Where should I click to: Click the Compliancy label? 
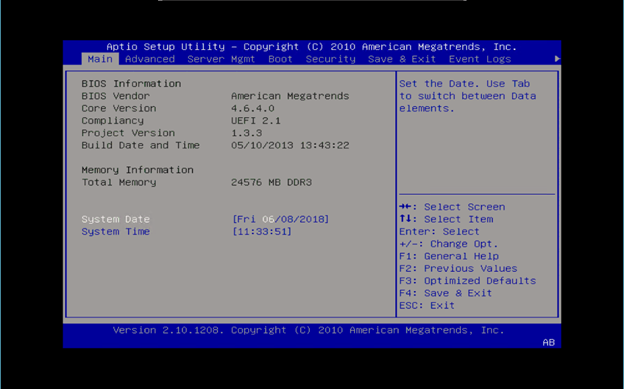[113, 121]
